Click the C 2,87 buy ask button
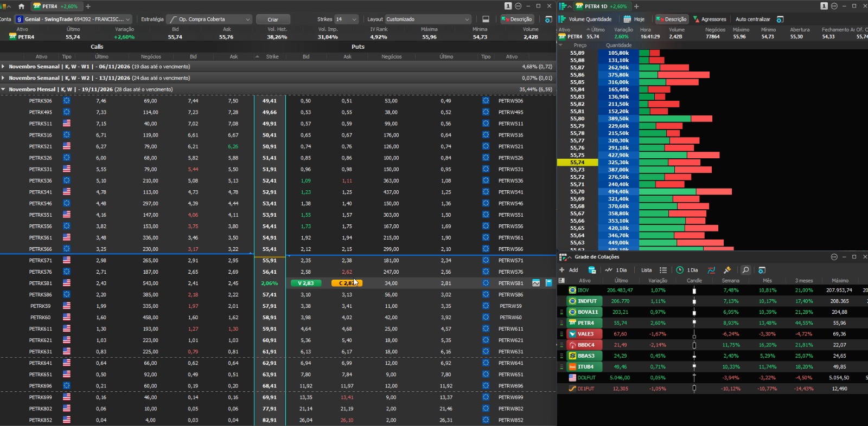This screenshot has height=426, width=868. click(x=347, y=283)
